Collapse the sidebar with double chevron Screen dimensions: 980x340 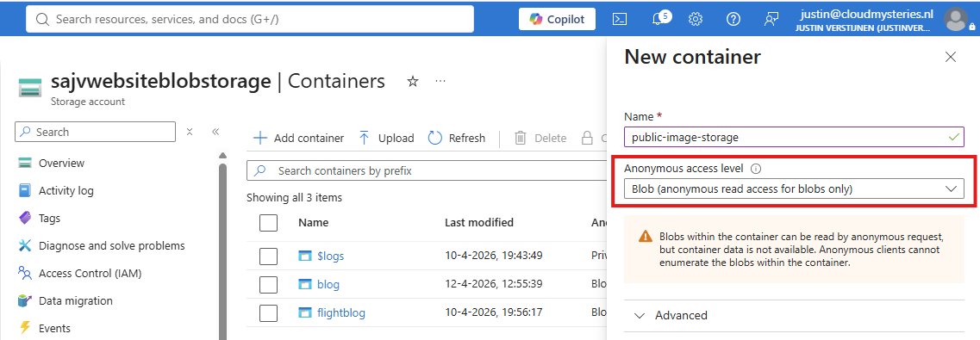[215, 132]
